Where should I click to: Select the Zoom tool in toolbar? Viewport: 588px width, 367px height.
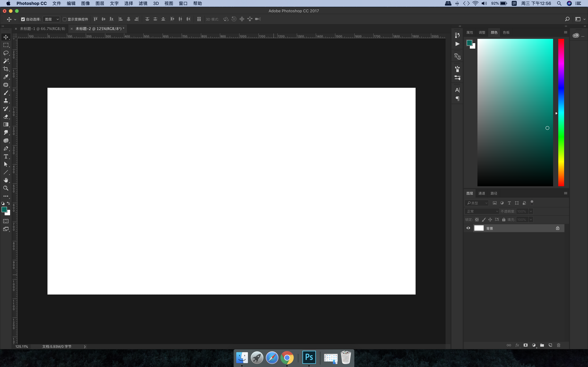6,188
